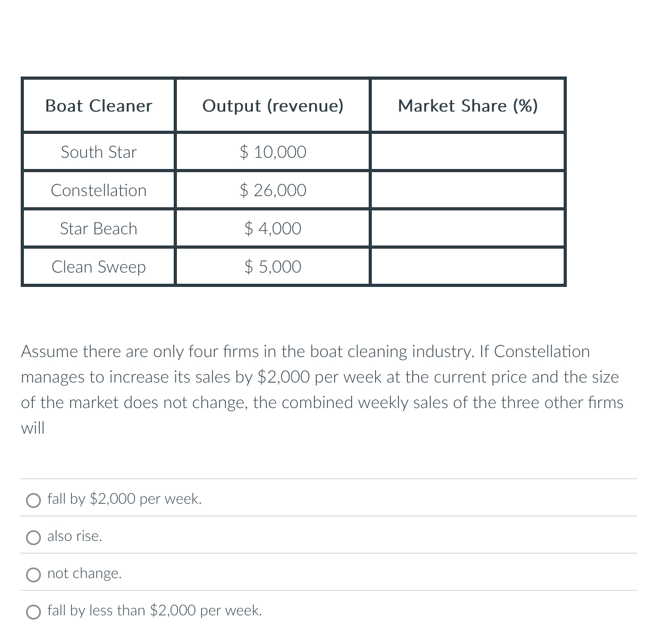The width and height of the screenshot is (655, 644).
Task: Select the radio button for "also rise"
Action: 33,537
